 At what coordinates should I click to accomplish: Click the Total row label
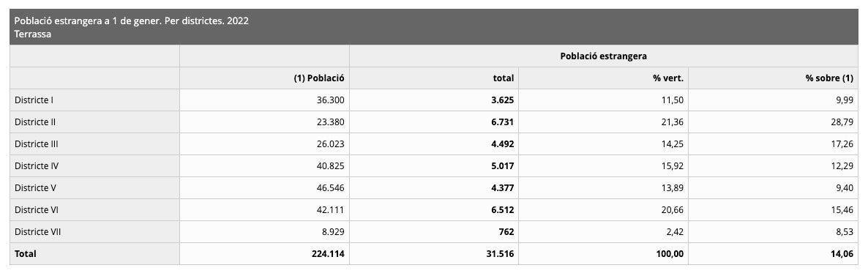click(x=26, y=254)
